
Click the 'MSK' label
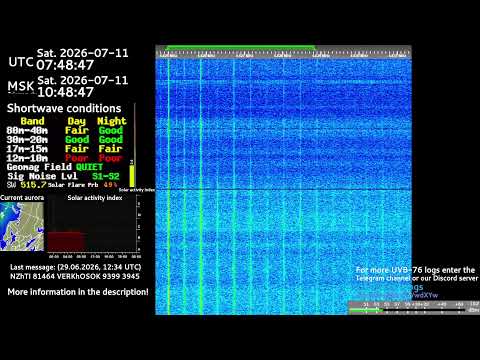[x=21, y=87]
